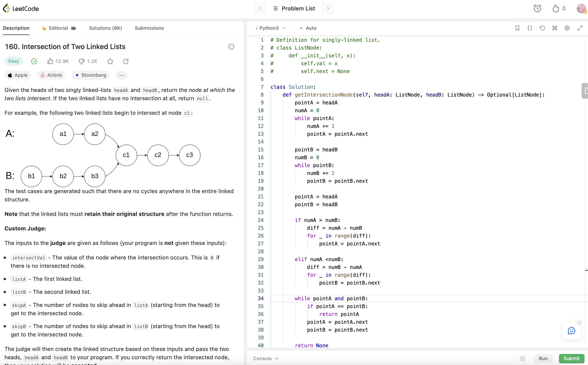Open the Python3 language dropdown
Image resolution: width=588 pixels, height=365 pixels.
point(271,28)
